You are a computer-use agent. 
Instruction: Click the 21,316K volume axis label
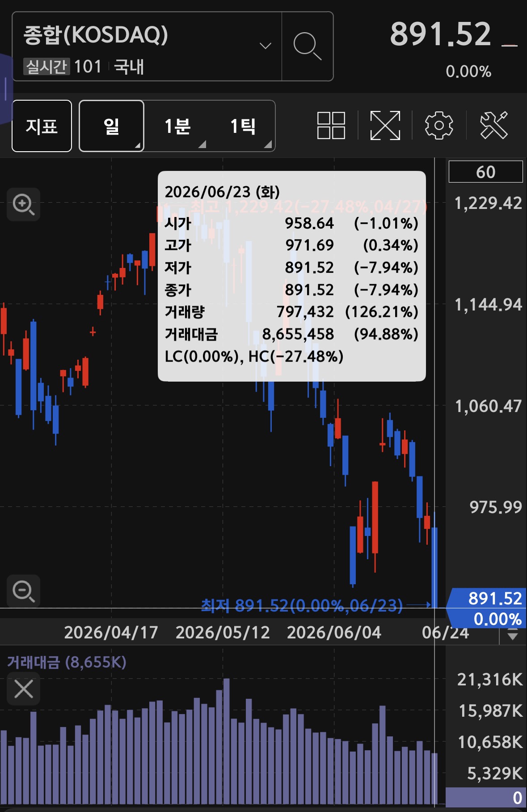click(x=490, y=680)
